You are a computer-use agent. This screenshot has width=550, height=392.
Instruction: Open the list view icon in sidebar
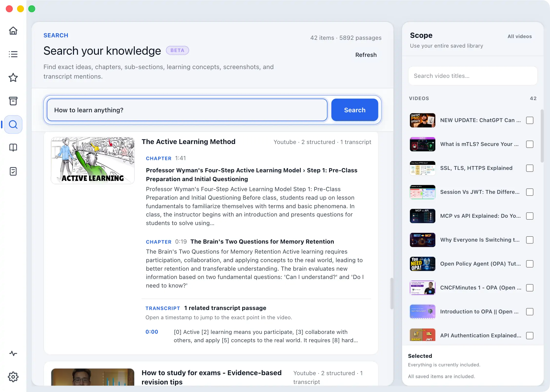pyautogui.click(x=13, y=54)
